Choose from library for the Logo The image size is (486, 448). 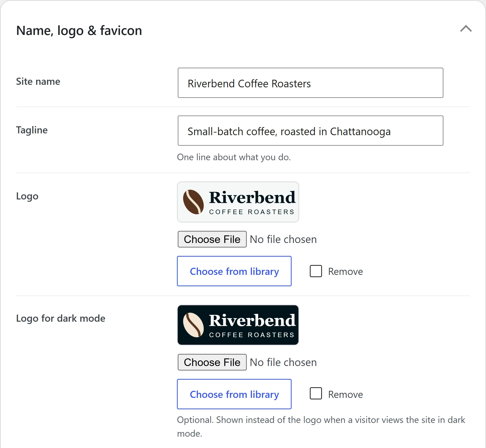click(x=234, y=271)
